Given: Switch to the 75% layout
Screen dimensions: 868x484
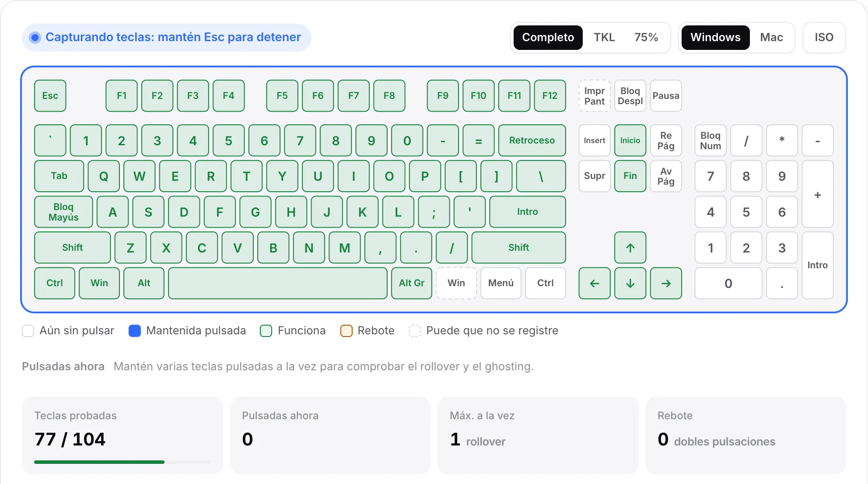Looking at the screenshot, I should click(x=646, y=37).
